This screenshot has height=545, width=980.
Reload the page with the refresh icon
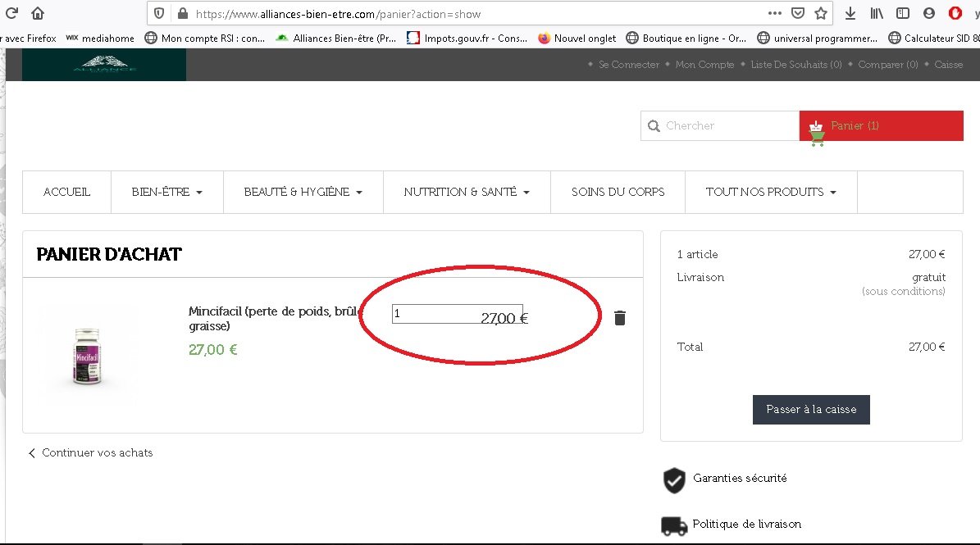point(11,13)
